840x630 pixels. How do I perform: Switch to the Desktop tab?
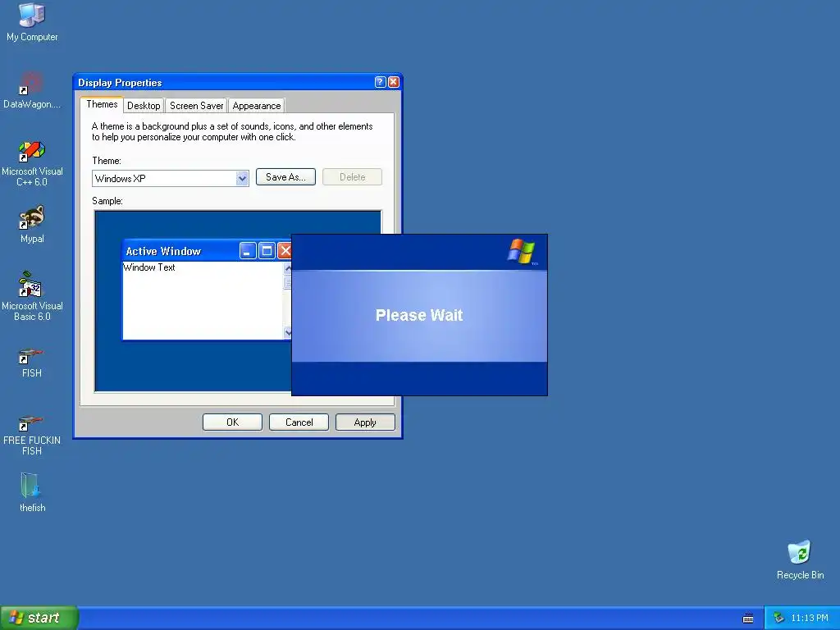[144, 106]
